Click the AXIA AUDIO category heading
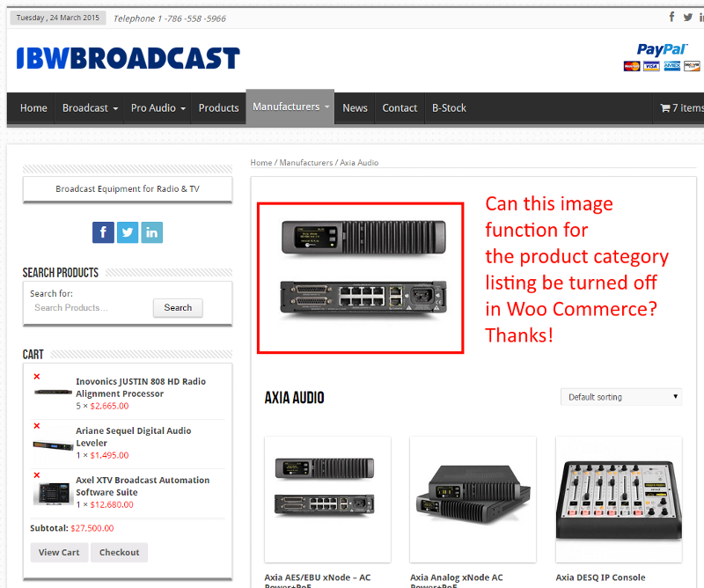704x588 pixels. click(294, 398)
